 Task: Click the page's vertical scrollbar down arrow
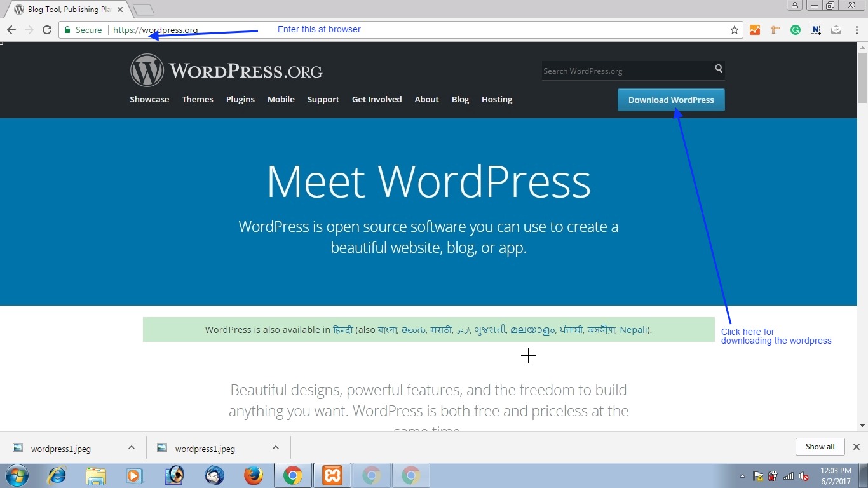(862, 426)
